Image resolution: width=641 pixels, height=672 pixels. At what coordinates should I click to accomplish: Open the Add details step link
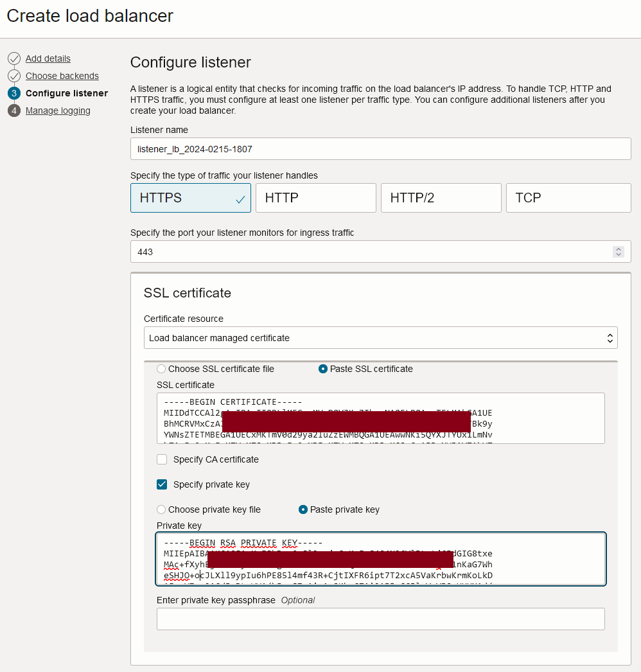tap(48, 58)
